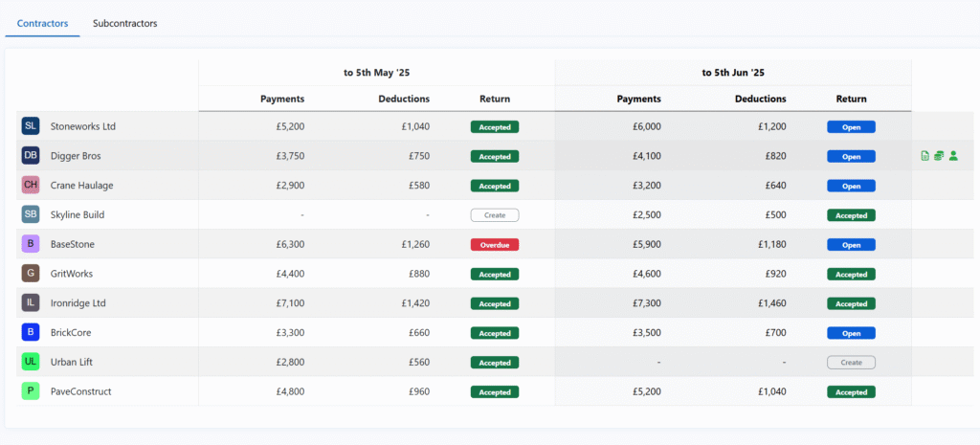
Task: Select the Contractors tab
Action: click(43, 23)
